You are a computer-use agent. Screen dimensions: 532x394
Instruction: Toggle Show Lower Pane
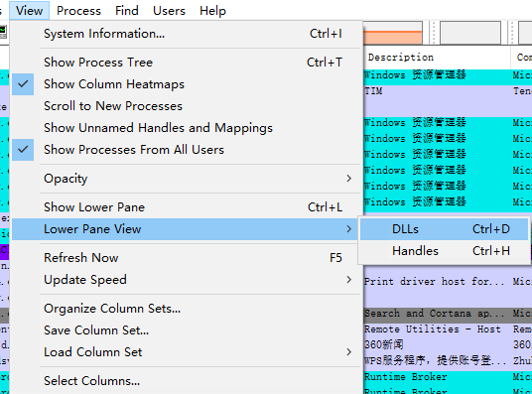click(x=186, y=207)
